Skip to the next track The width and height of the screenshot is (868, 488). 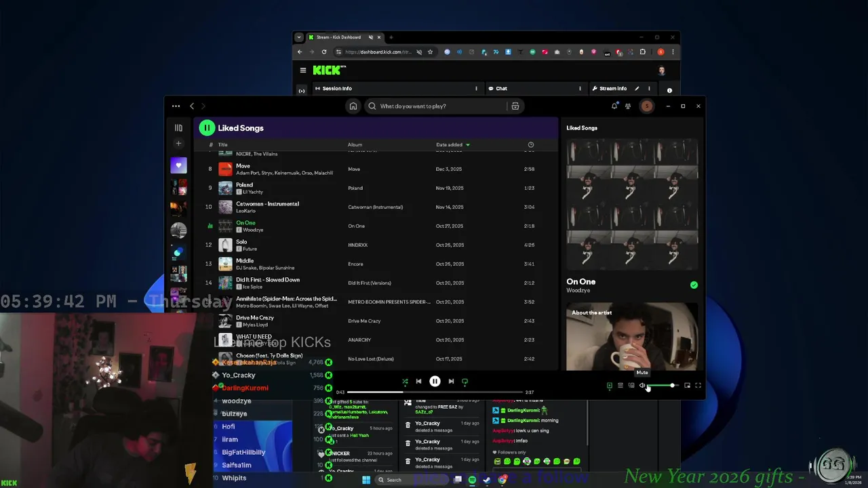[451, 382]
